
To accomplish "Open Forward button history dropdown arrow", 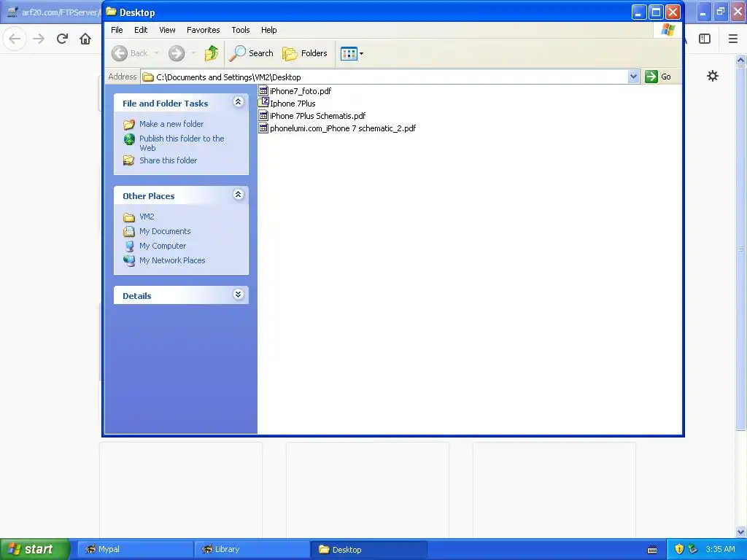I will [x=193, y=53].
